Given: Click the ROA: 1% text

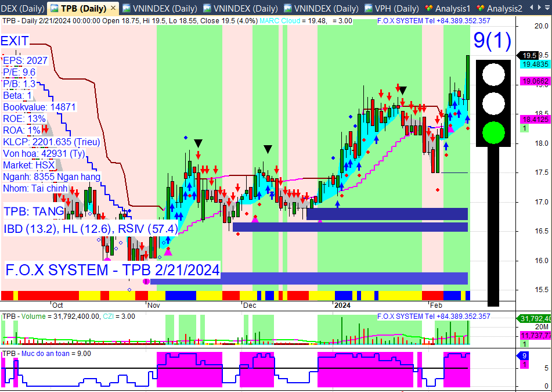Looking at the screenshot, I should tap(22, 130).
